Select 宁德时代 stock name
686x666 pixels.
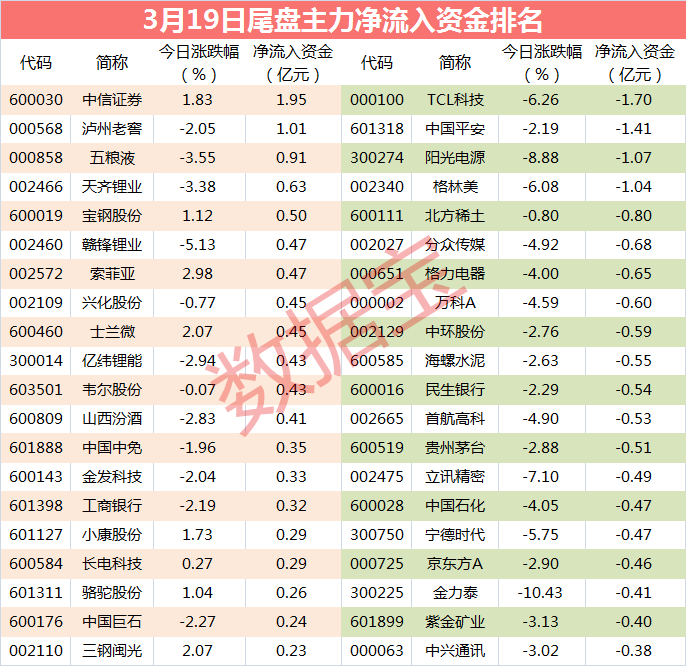point(455,535)
